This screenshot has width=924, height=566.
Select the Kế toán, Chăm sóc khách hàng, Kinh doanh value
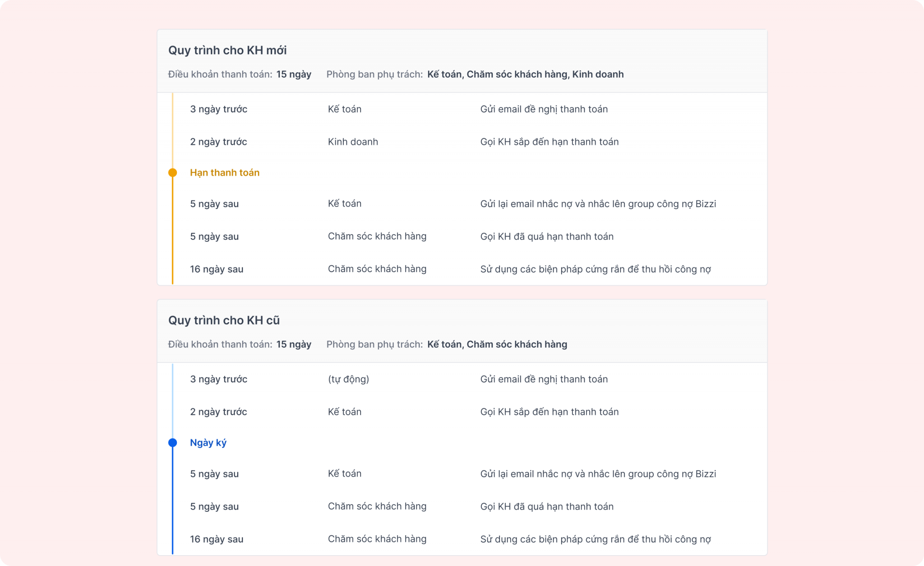click(x=526, y=74)
